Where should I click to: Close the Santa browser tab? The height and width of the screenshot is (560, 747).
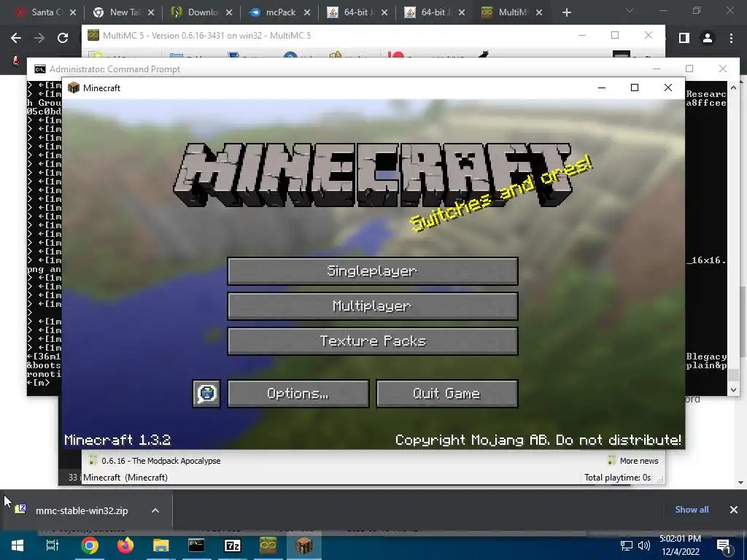(73, 12)
